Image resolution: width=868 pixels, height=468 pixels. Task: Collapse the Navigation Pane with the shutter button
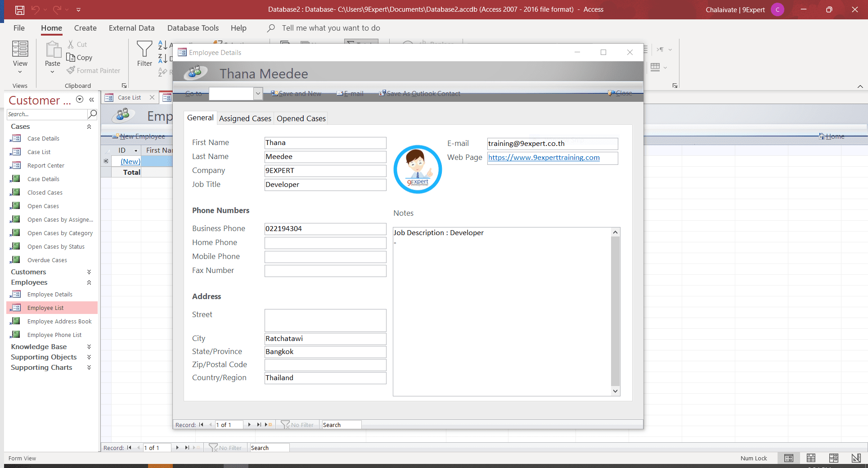(x=92, y=100)
